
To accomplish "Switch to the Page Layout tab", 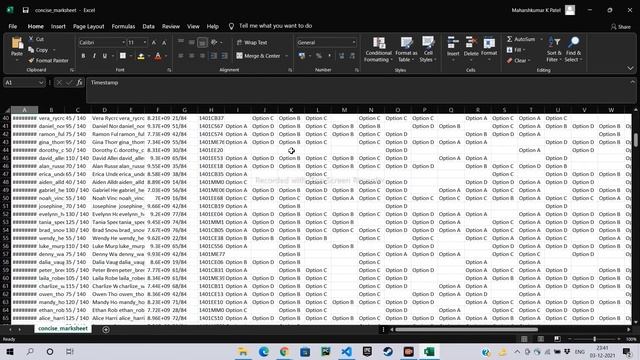I will point(89,26).
